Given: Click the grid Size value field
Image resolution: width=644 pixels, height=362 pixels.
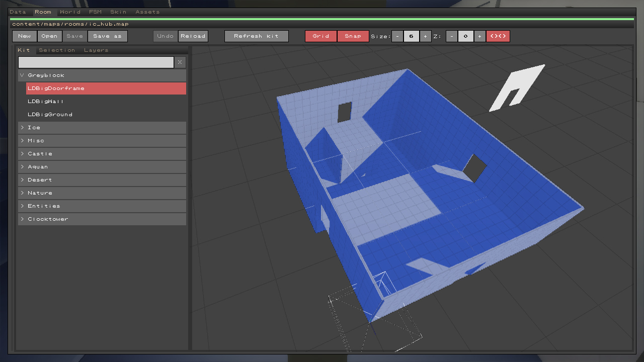Looking at the screenshot, I should (x=412, y=36).
